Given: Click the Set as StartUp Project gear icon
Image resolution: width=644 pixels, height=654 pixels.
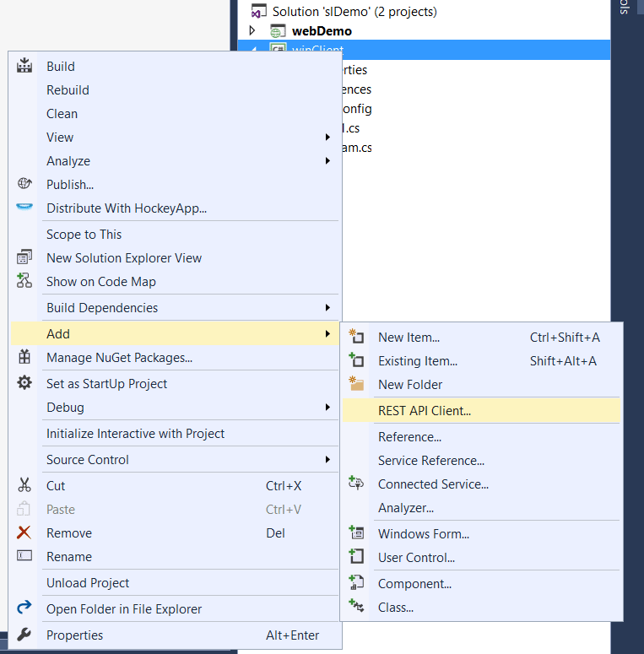Looking at the screenshot, I should (x=24, y=383).
